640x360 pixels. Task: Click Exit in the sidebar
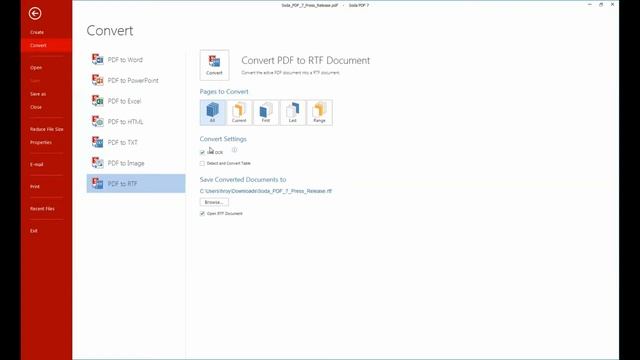click(33, 231)
